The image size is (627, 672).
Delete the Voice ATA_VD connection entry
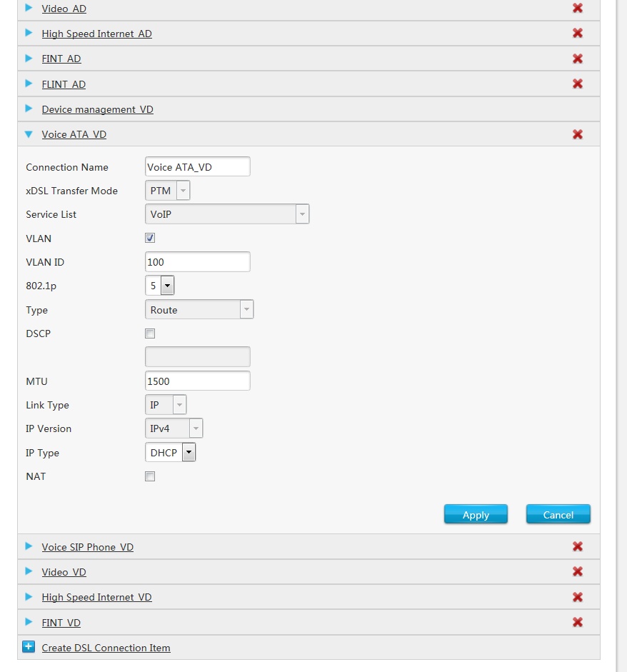tap(577, 134)
